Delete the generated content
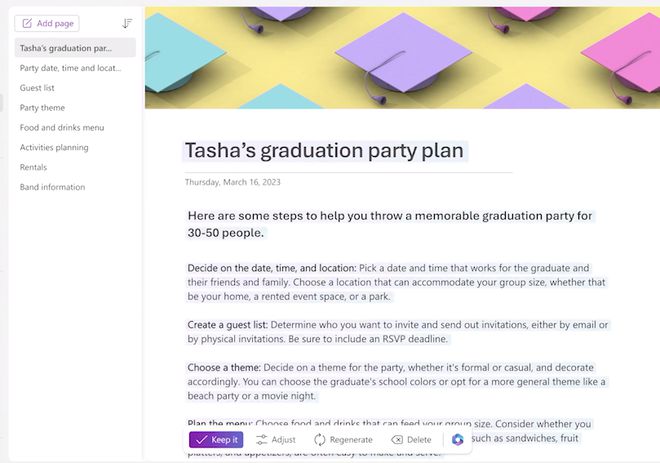The height and width of the screenshot is (463, 660). [x=411, y=439]
